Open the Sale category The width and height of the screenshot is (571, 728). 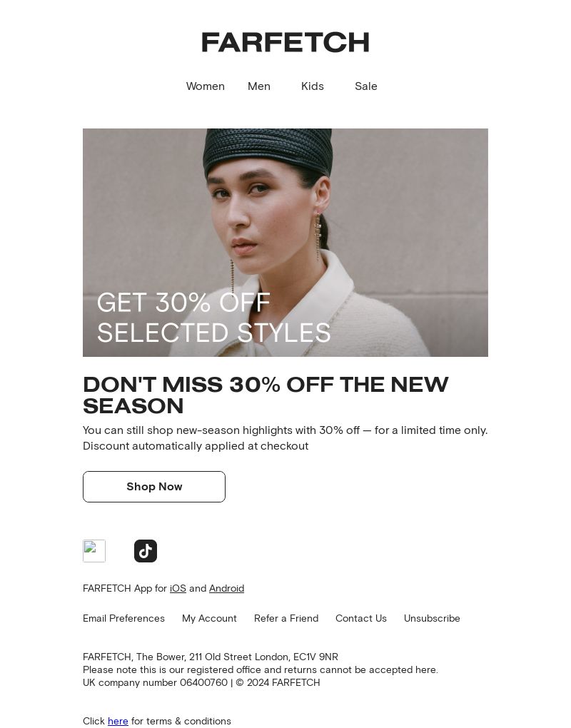[366, 86]
